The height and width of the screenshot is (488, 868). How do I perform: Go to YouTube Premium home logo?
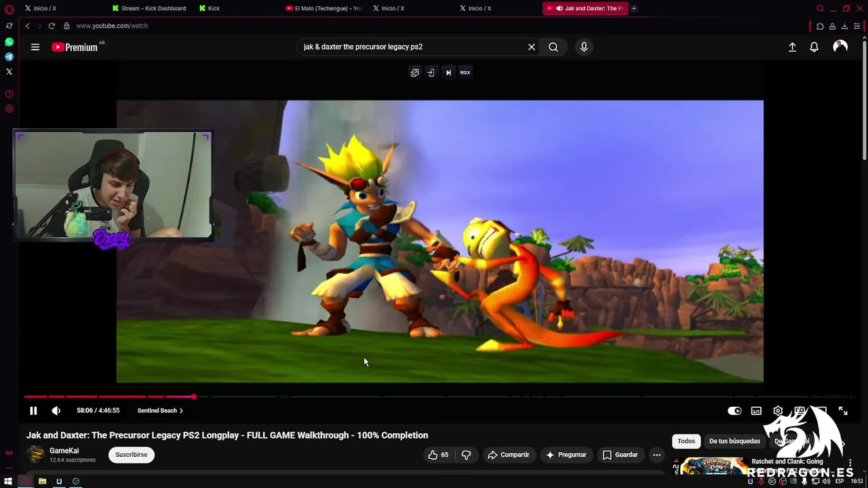(x=75, y=47)
